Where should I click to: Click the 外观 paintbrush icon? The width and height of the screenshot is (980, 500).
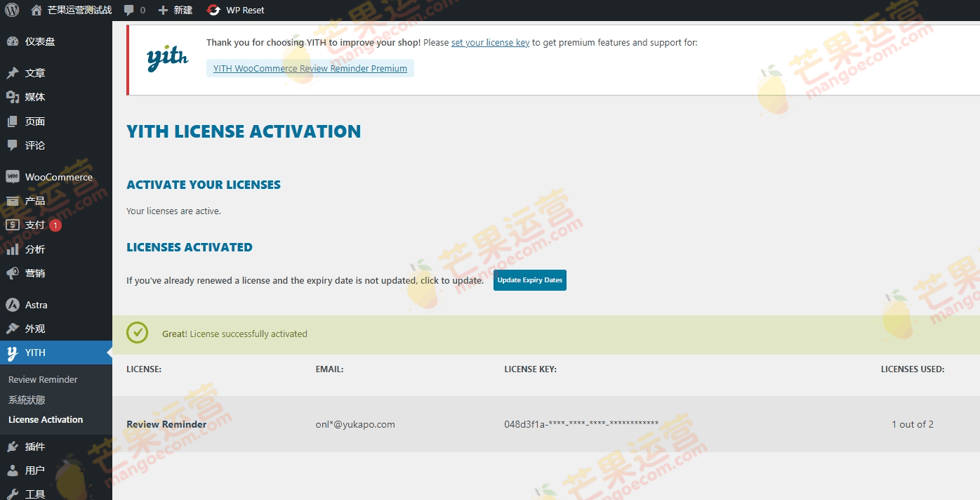[x=13, y=329]
